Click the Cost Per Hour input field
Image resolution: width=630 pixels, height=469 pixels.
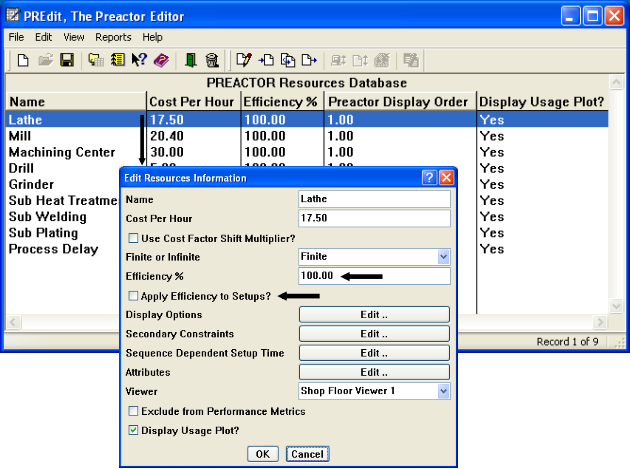[374, 218]
